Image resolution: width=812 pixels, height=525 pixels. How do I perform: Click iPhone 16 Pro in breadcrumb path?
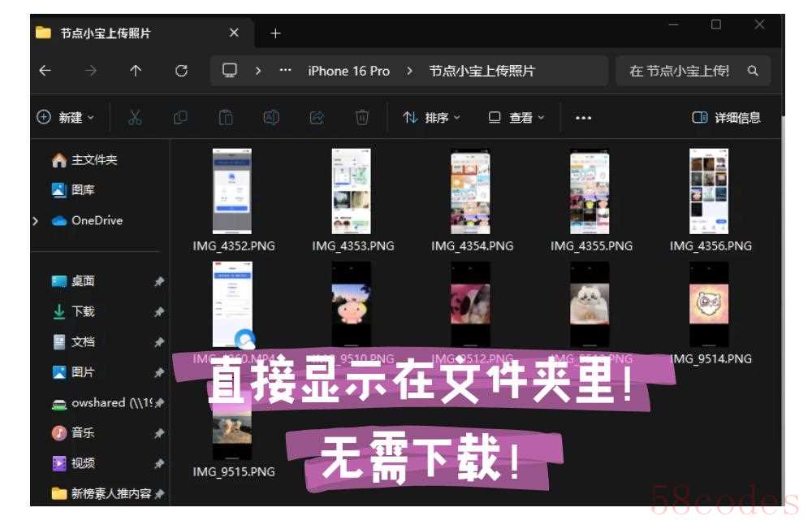click(x=348, y=71)
